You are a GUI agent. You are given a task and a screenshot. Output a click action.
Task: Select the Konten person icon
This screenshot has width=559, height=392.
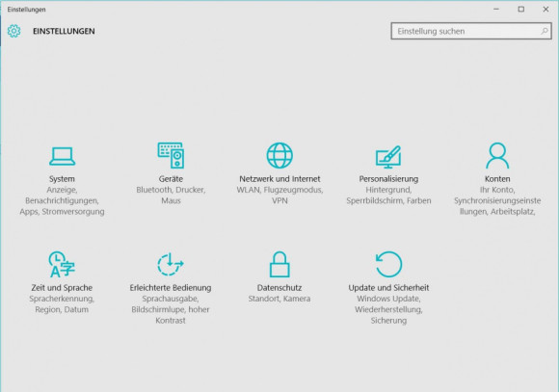point(497,155)
